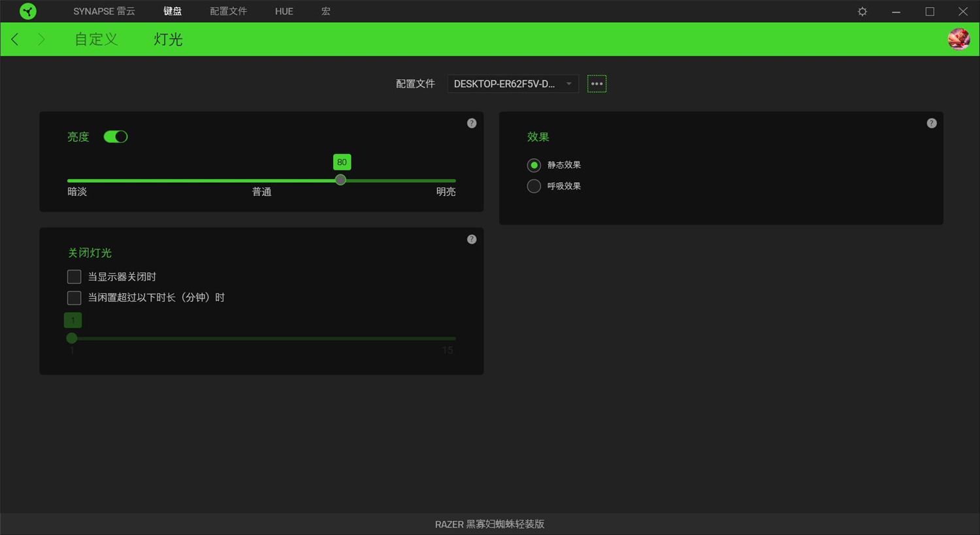Screen dimensions: 980x535
Task: Open Synapse settings gear
Action: 862,11
